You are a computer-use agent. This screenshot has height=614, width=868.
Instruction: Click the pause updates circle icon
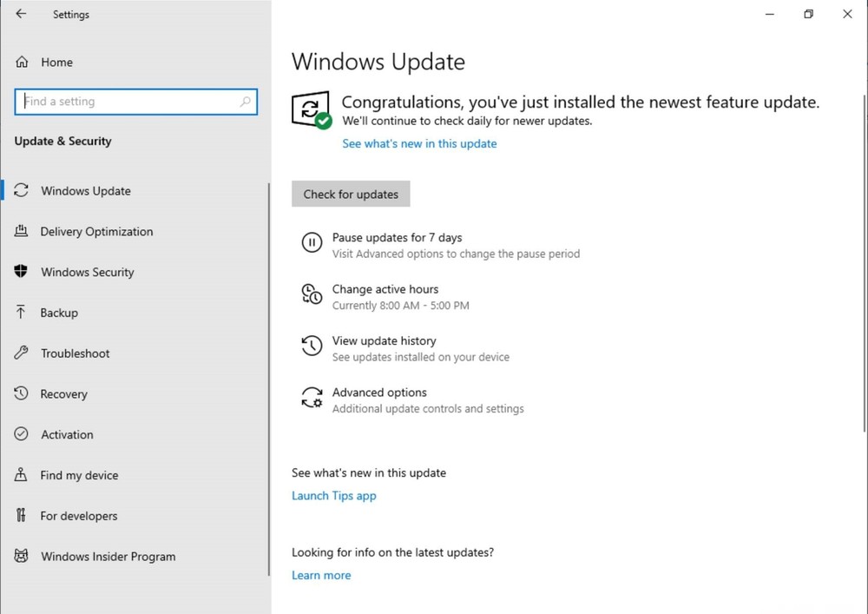(312, 242)
